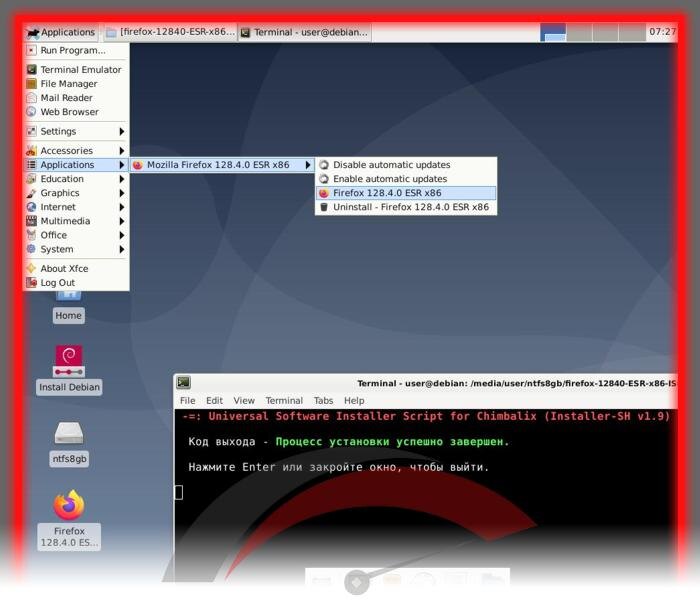Expand the System submenu arrow
The height and width of the screenshot is (600, 700).
[121, 249]
